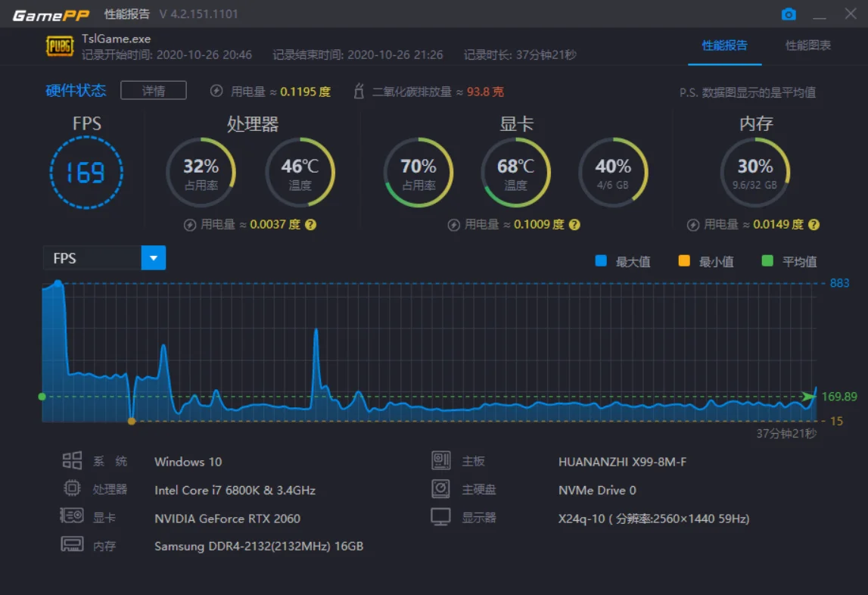
Task: Switch to the 性能图表 tab
Action: point(807,45)
